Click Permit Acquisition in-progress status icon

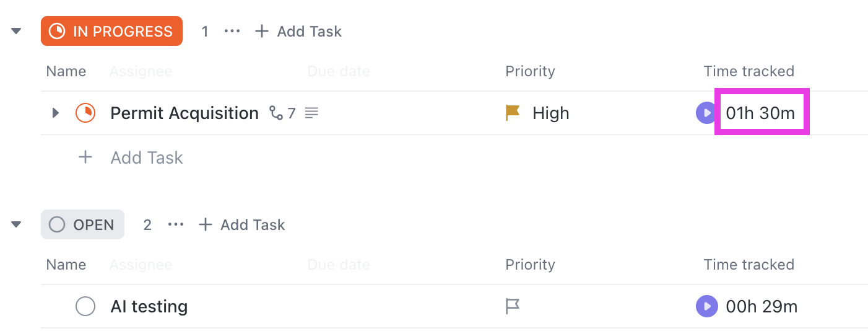[x=85, y=113]
